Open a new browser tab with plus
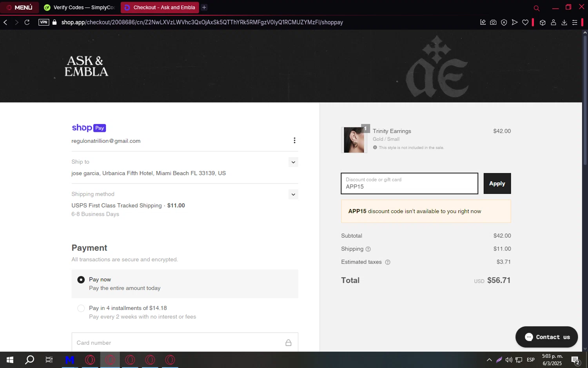This screenshot has height=368, width=588. point(204,7)
